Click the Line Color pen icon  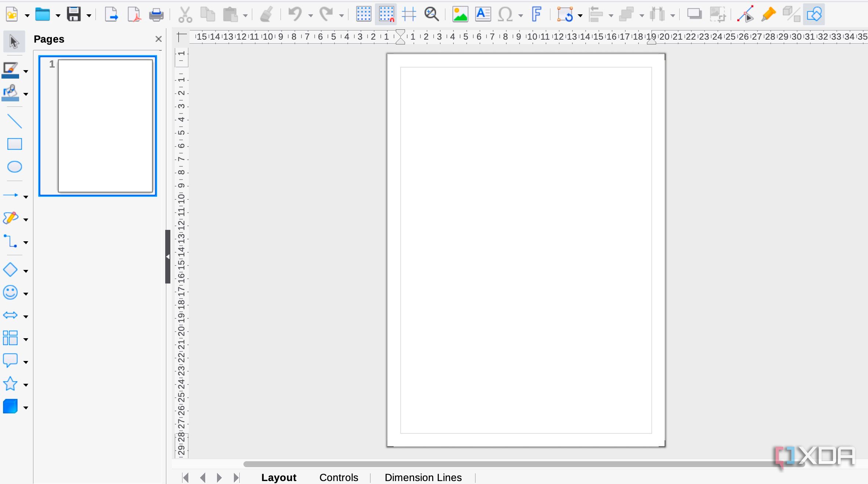point(10,70)
